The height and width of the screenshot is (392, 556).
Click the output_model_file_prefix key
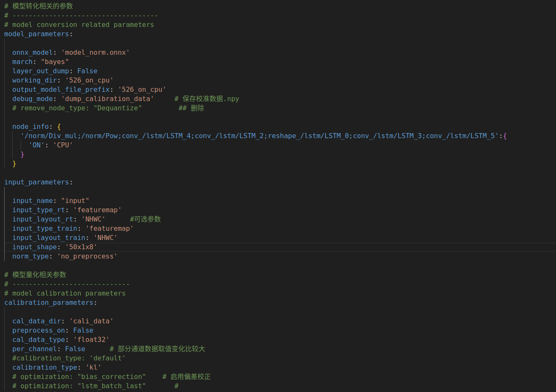pos(61,90)
